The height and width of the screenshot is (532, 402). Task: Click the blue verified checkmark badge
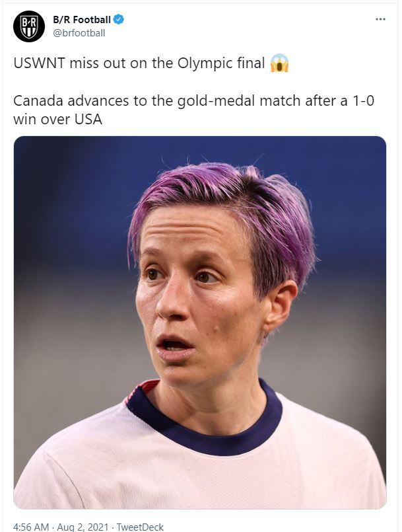point(118,20)
